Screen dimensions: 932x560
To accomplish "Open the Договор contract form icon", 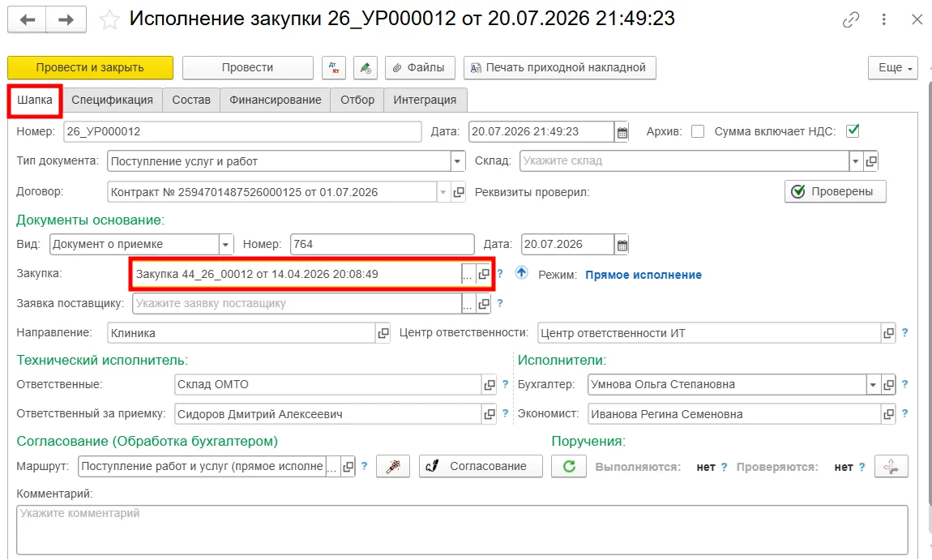I will pyautogui.click(x=458, y=192).
